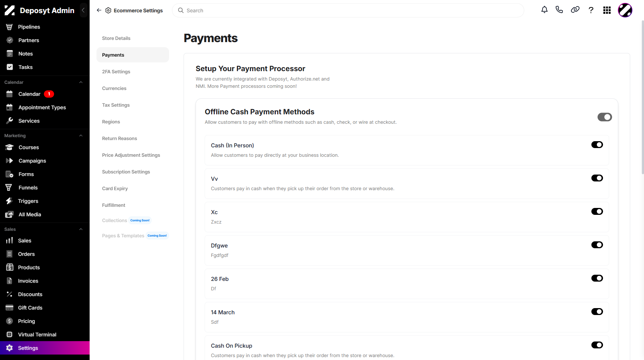The height and width of the screenshot is (360, 644).
Task: Click the link chain icon in header
Action: coord(575,10)
